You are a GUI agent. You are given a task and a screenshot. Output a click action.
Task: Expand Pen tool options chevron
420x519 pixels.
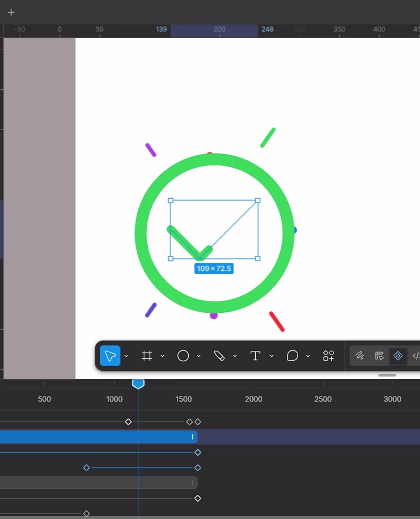coord(235,356)
